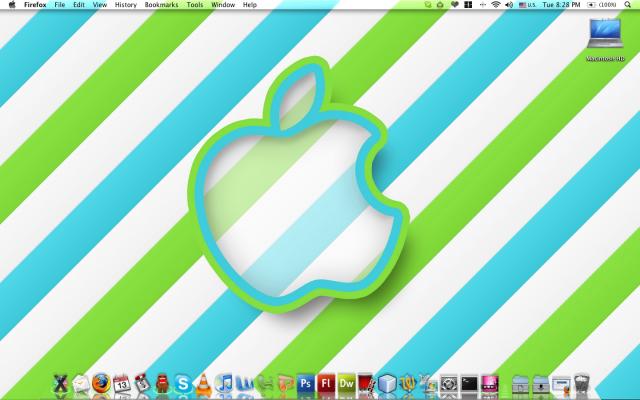Click the black grid menu bar icon
The width and height of the screenshot is (640, 400).
coord(468,5)
